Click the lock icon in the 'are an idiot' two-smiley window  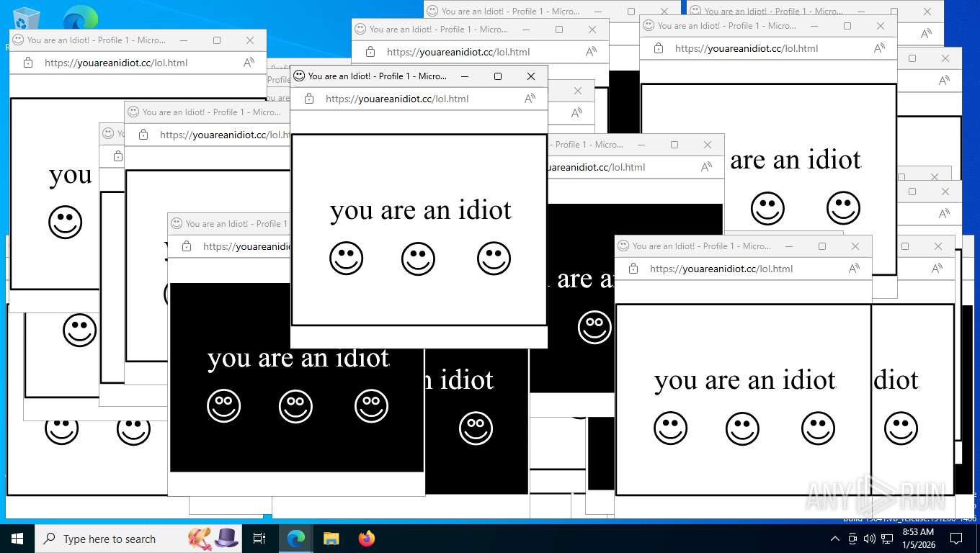point(659,48)
